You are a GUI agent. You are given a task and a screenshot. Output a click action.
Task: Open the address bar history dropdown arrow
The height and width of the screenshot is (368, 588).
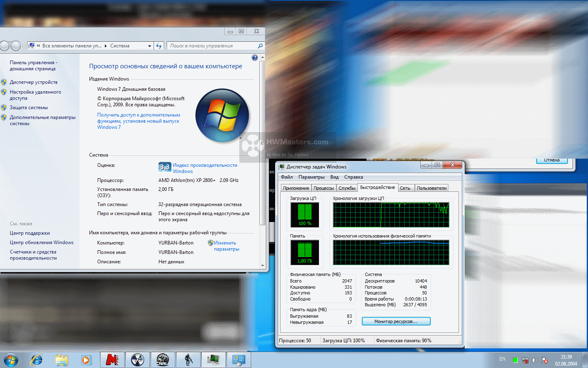point(149,46)
